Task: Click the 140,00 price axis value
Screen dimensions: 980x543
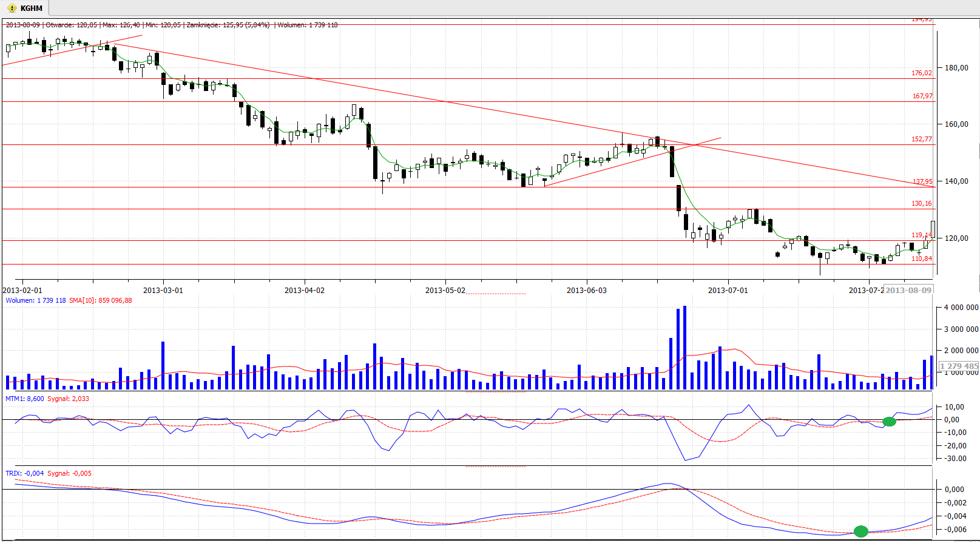Action: (x=956, y=181)
